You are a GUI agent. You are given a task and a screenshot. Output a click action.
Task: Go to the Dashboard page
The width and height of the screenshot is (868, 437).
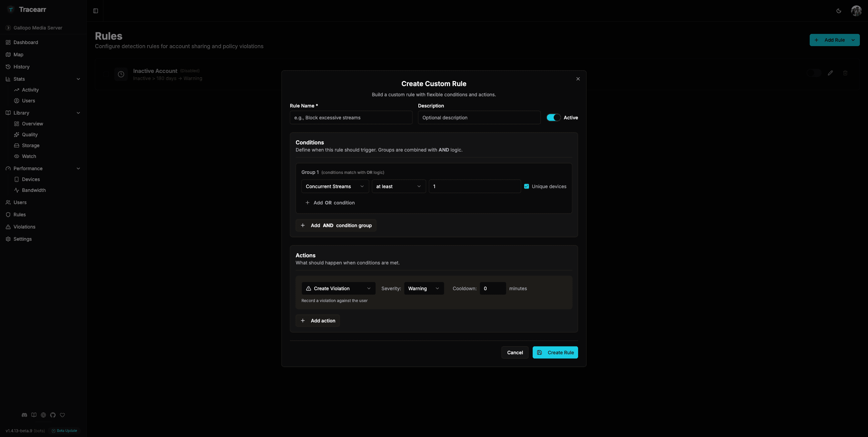point(25,42)
